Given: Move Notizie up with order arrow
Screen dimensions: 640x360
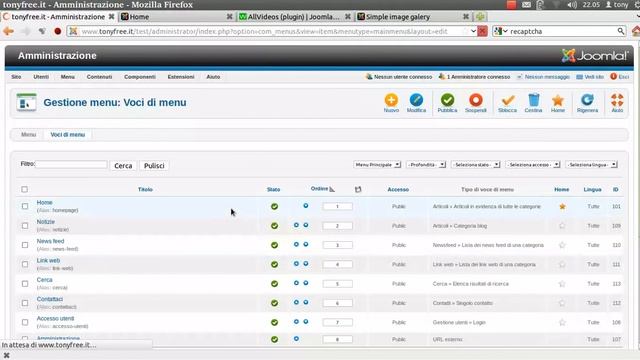Looking at the screenshot, I should (296, 225).
